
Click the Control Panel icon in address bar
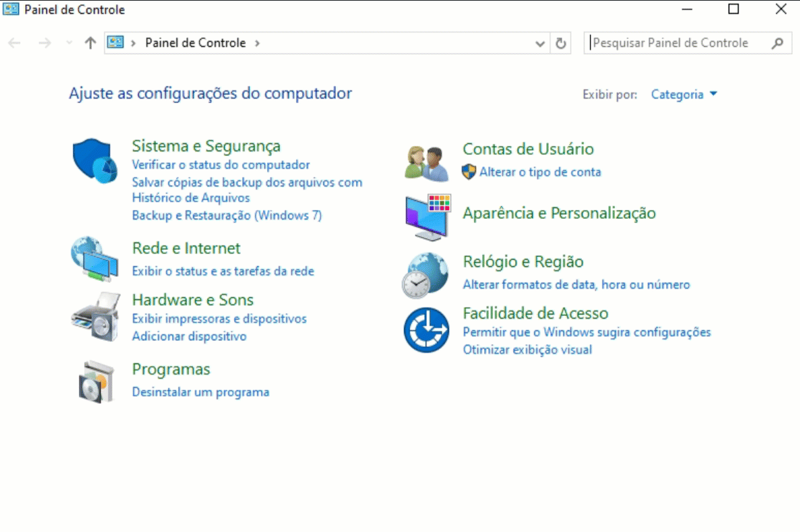pos(116,42)
